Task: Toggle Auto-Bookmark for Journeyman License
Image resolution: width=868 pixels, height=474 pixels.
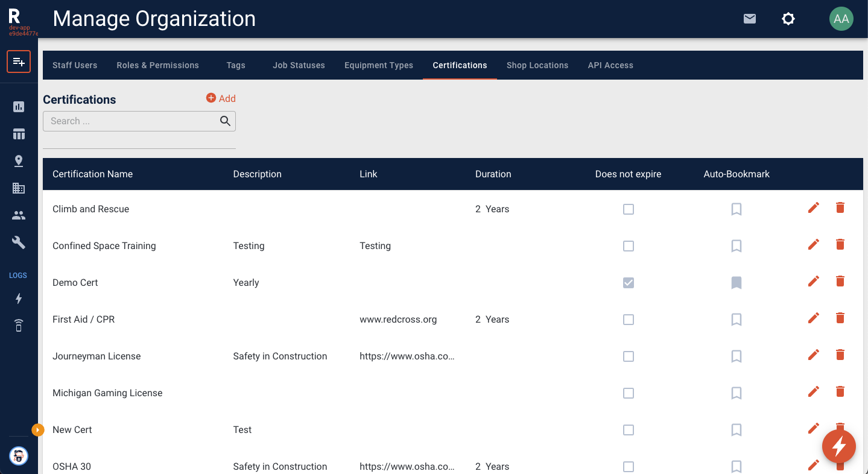Action: pyautogui.click(x=737, y=356)
